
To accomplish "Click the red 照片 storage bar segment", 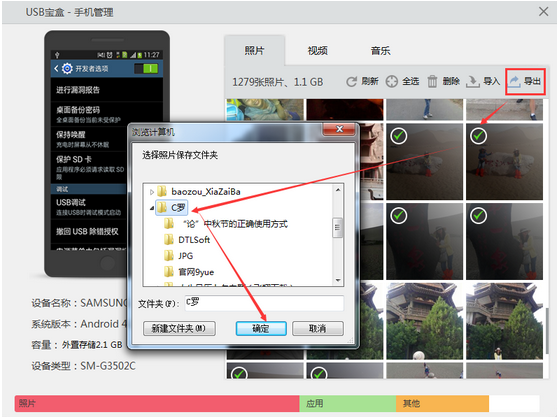I will pyautogui.click(x=157, y=403).
